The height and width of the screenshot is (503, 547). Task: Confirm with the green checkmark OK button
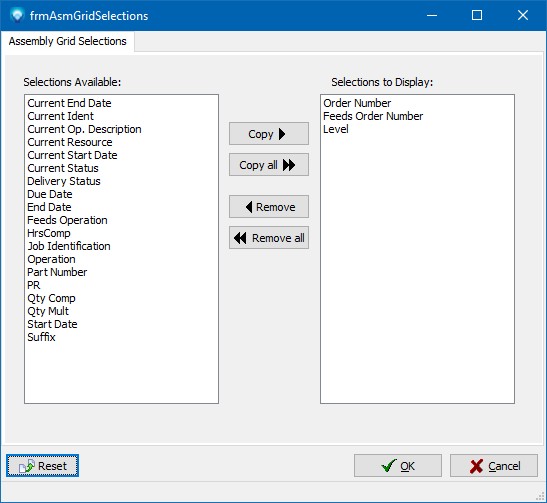[398, 466]
